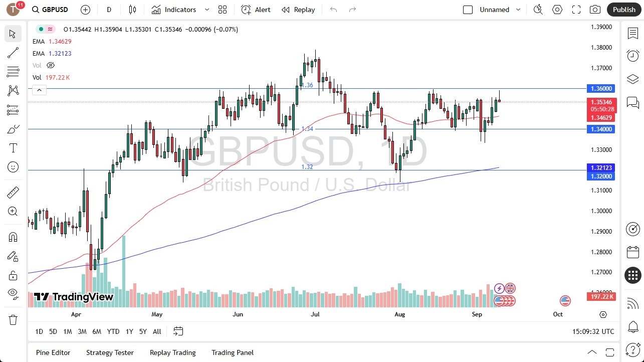Viewport: 644px width, 362px height.
Task: Collapse the upper chart pane arrow
Action: [x=39, y=90]
